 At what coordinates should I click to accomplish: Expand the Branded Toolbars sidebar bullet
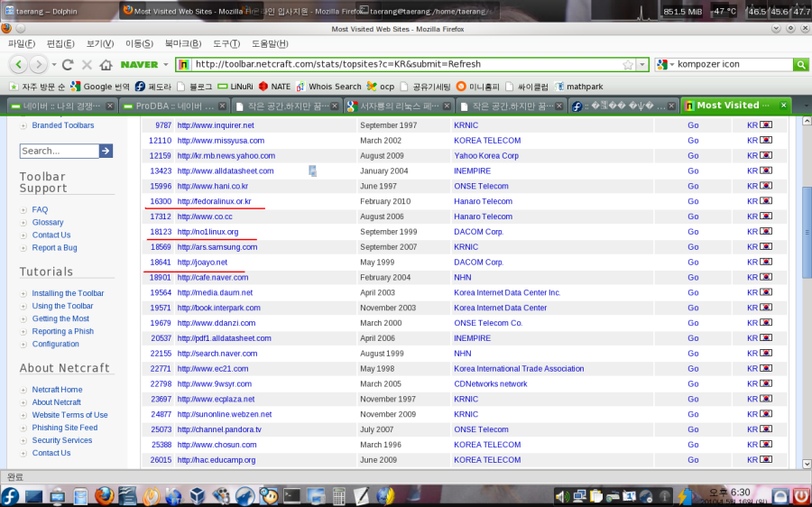23,125
